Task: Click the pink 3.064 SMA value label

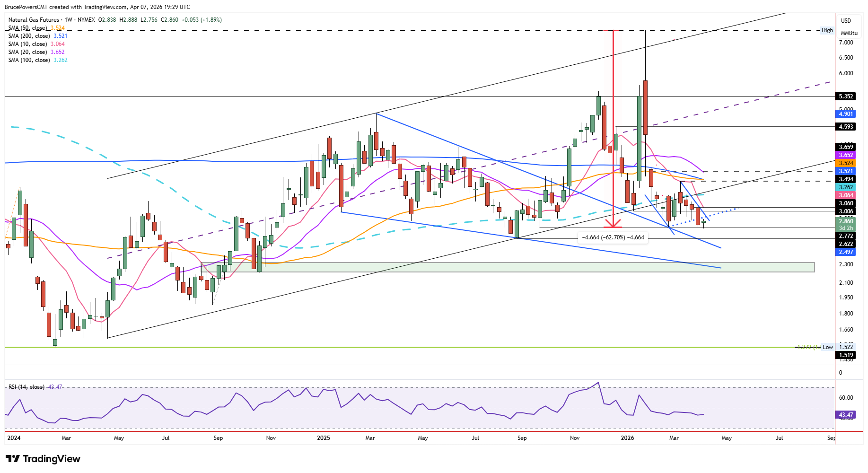Action: click(x=846, y=195)
